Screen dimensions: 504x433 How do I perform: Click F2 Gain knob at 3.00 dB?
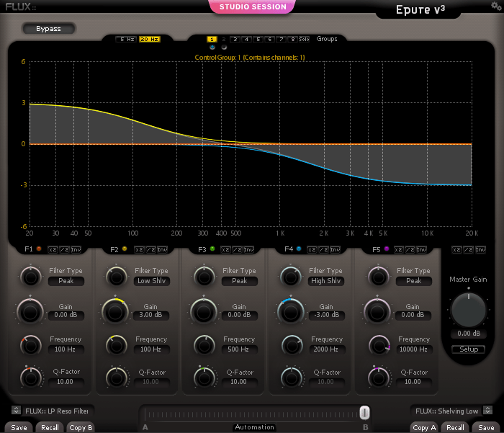point(115,312)
